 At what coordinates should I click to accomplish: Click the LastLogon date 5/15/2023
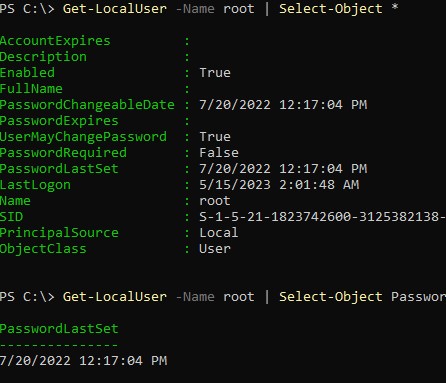click(235, 185)
